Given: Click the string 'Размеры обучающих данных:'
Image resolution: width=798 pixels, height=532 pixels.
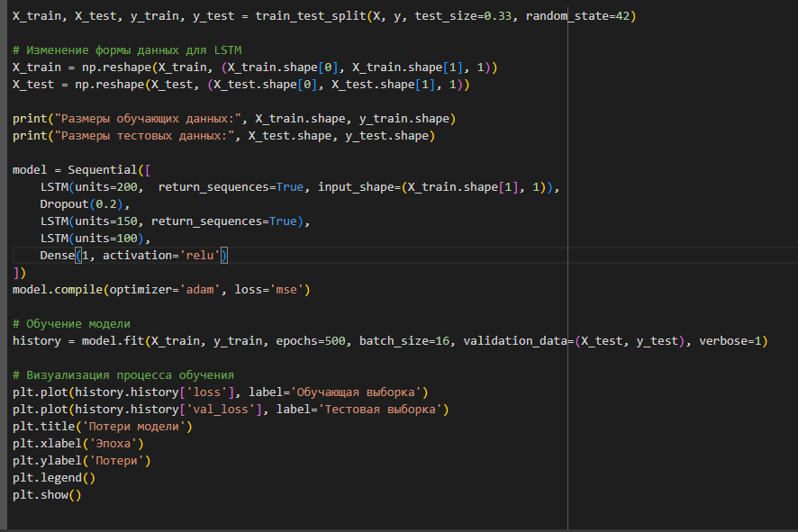Looking at the screenshot, I should click(x=148, y=119).
